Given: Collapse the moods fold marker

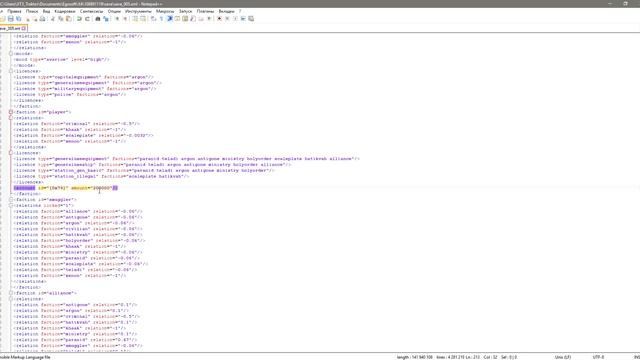Looking at the screenshot, I should pyautogui.click(x=11, y=53).
